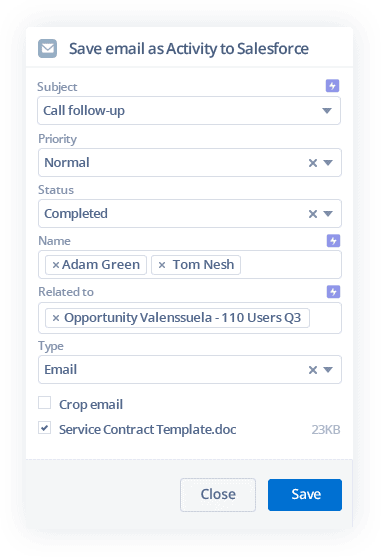Clear the Normal priority value
The height and width of the screenshot is (557, 381).
click(x=312, y=163)
